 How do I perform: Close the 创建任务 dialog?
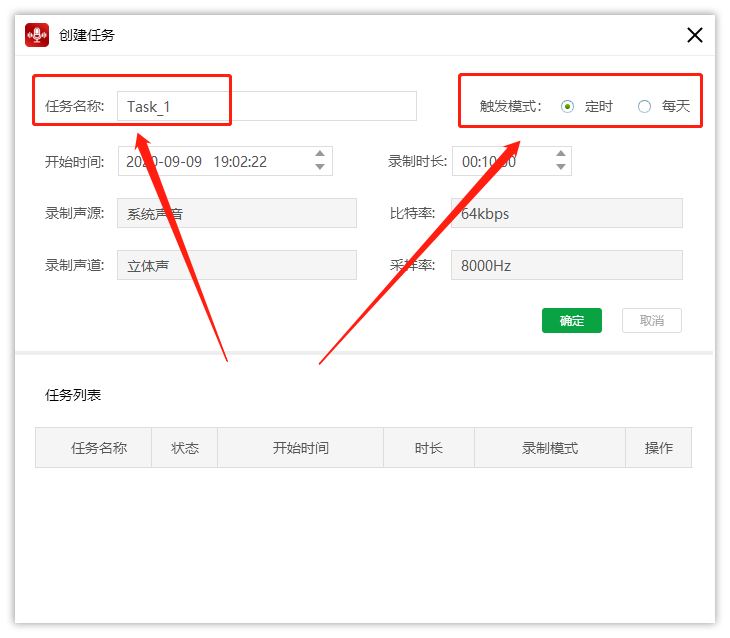[695, 35]
